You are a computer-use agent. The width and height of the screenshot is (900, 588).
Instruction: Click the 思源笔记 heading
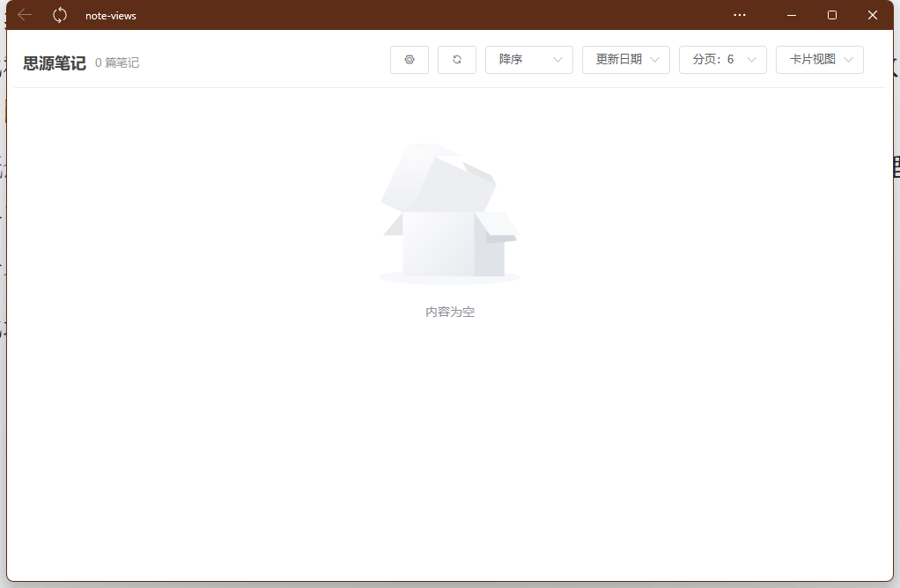click(55, 63)
